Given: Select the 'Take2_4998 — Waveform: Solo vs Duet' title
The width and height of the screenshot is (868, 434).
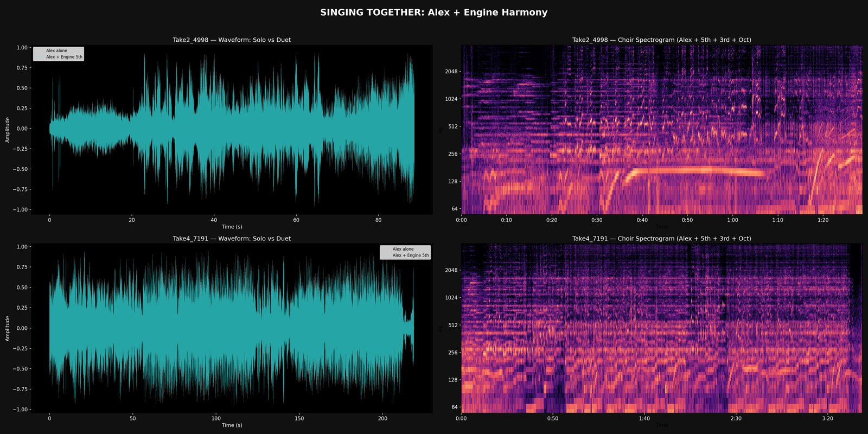Looking at the screenshot, I should pyautogui.click(x=232, y=40).
